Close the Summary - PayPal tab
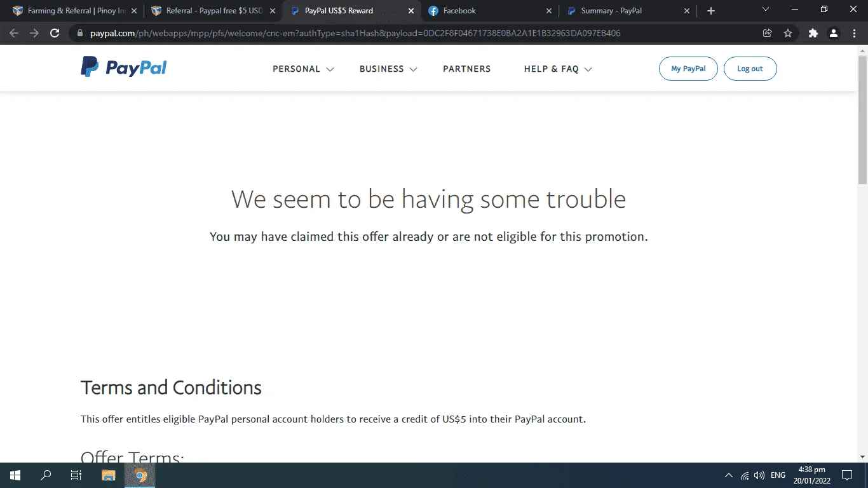 point(688,11)
